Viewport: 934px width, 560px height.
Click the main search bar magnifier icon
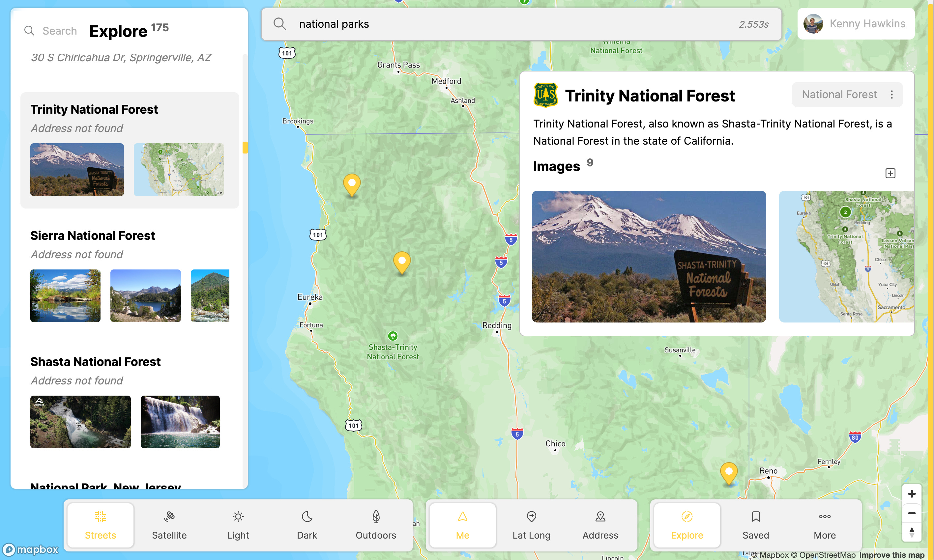coord(280,24)
